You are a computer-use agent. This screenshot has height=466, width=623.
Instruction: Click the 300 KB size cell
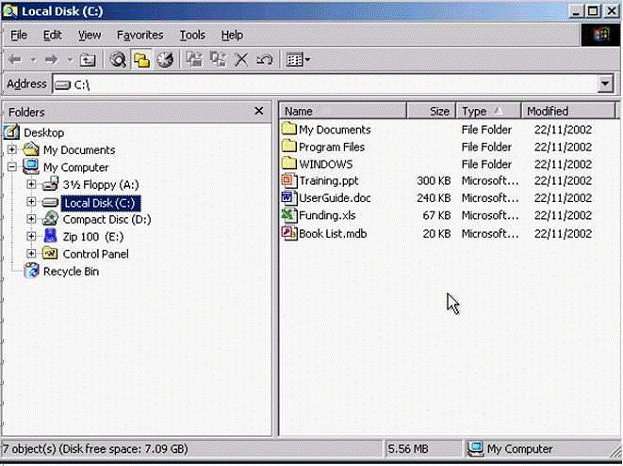pos(433,181)
